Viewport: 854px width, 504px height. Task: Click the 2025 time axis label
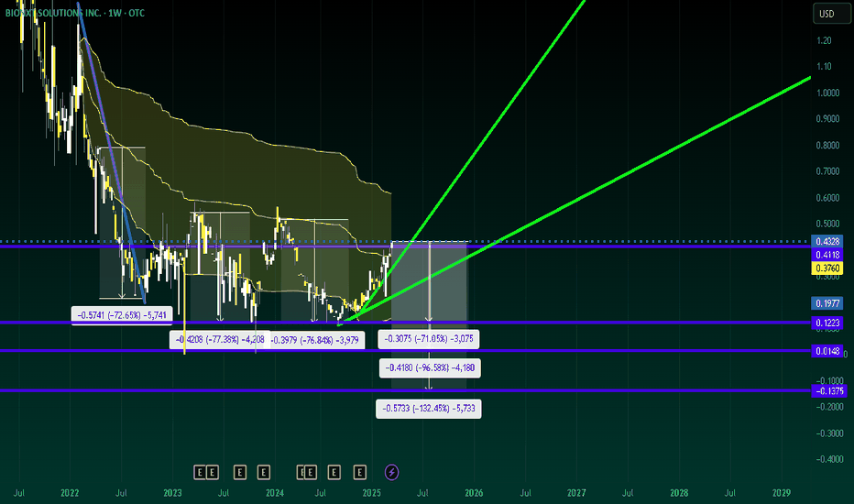click(371, 493)
